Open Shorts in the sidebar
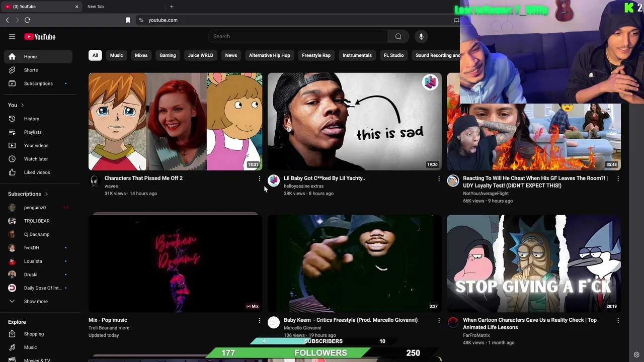644x362 pixels. tap(38, 70)
